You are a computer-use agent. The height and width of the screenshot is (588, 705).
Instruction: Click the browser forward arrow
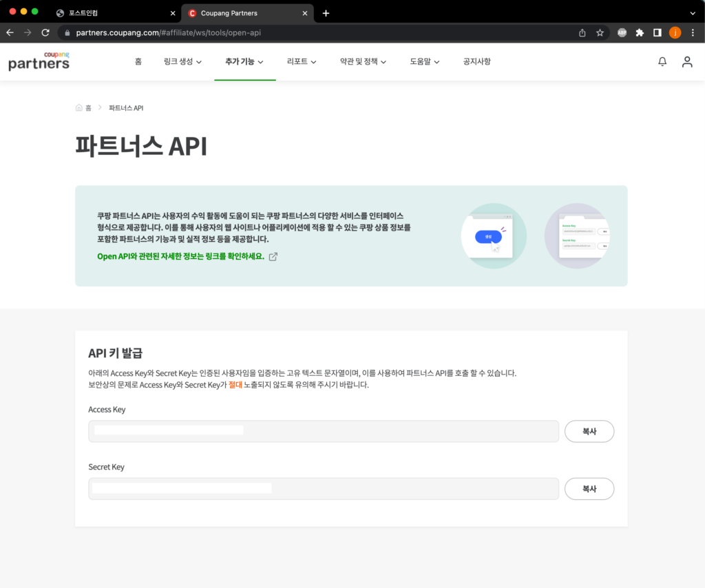click(x=28, y=33)
